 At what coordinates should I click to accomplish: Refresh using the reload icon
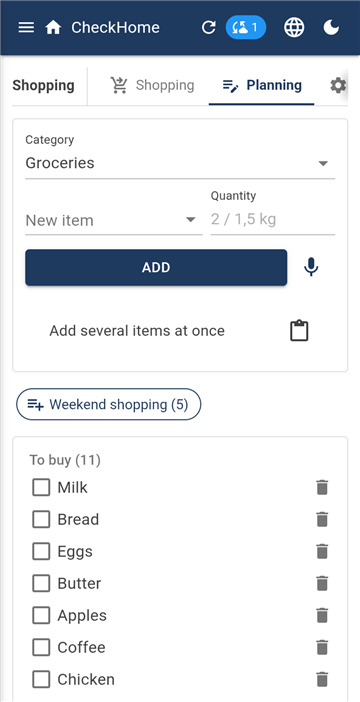click(208, 28)
